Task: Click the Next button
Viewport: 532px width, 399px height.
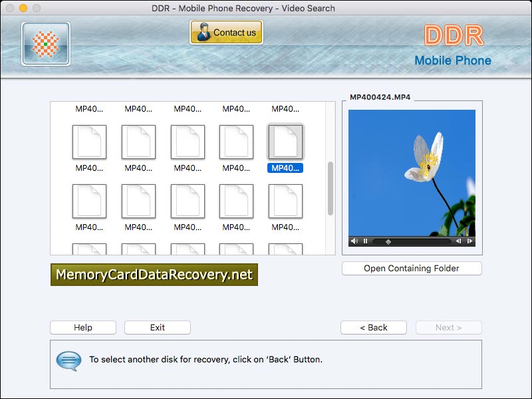Action: click(448, 327)
